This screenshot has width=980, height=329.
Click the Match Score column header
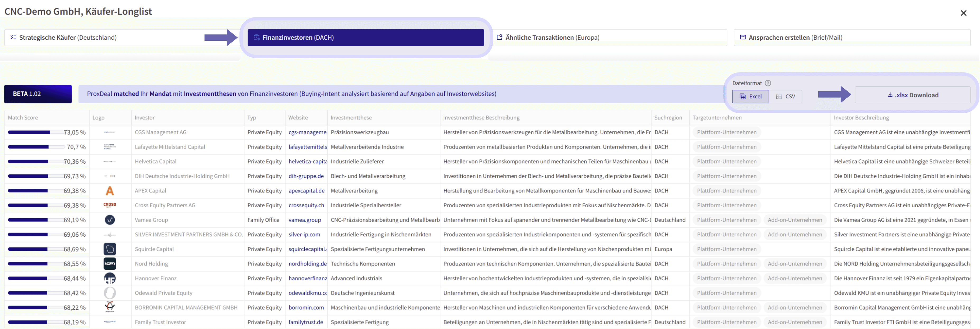23,118
